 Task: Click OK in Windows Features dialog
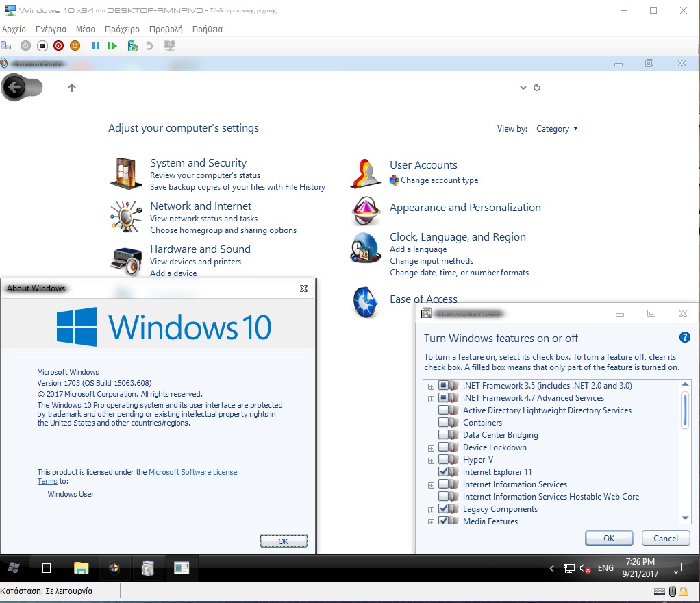coord(609,538)
